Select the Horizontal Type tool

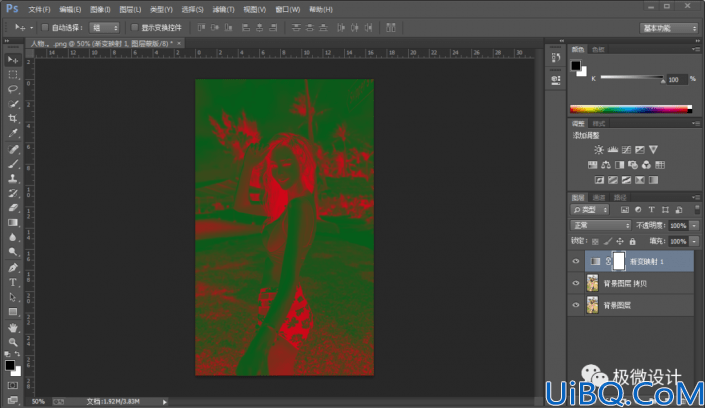13,282
